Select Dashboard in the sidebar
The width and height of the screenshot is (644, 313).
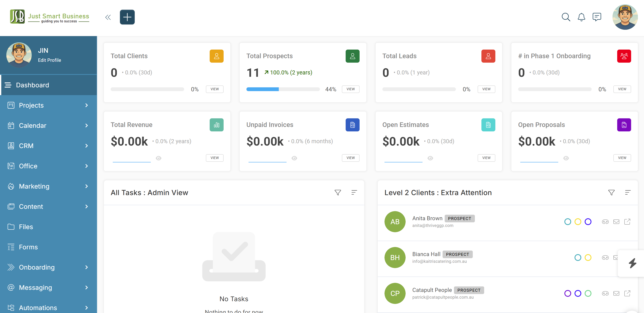(33, 85)
